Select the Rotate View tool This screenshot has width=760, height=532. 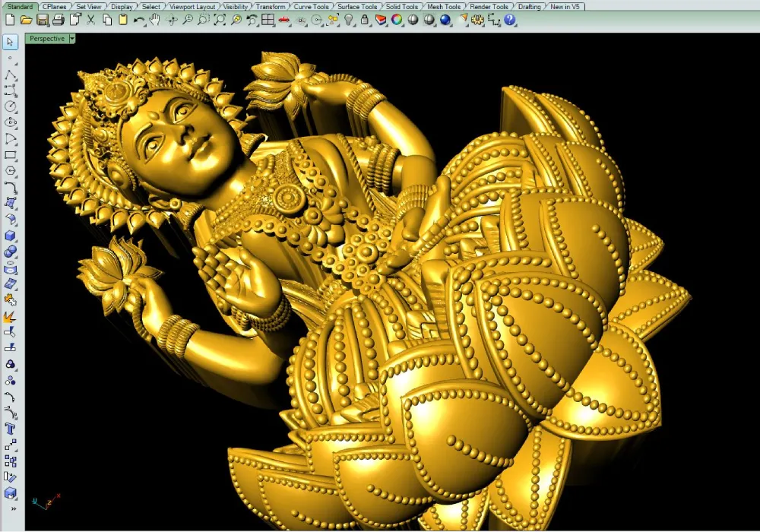[172, 20]
